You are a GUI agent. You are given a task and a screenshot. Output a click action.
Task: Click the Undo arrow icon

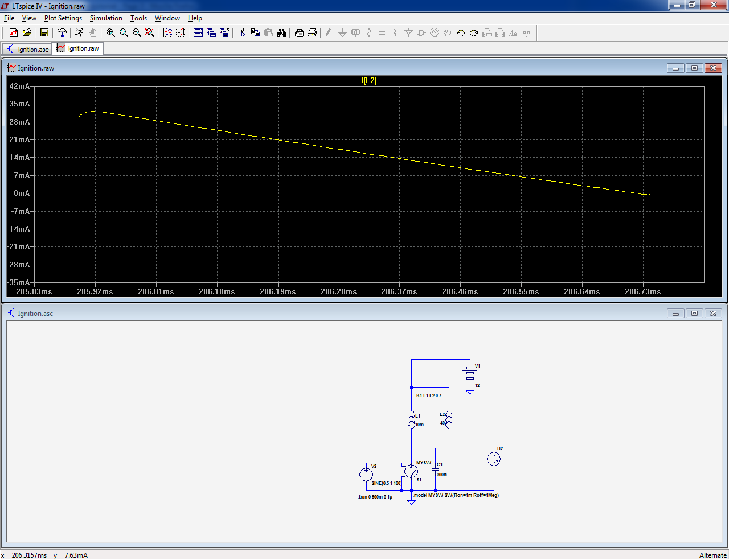(461, 33)
